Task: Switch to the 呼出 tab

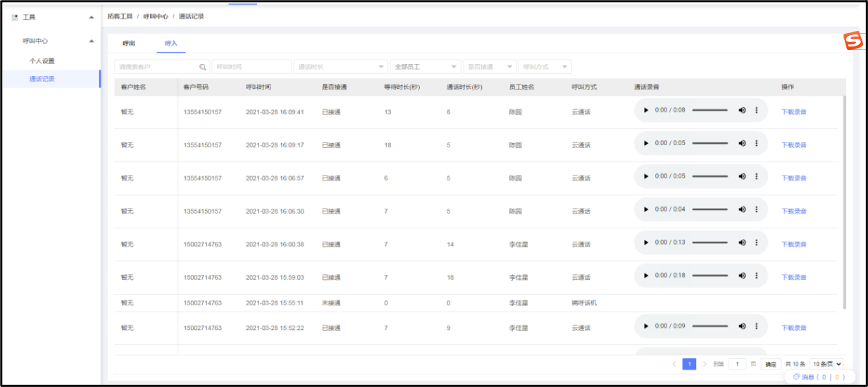Action: pyautogui.click(x=128, y=43)
